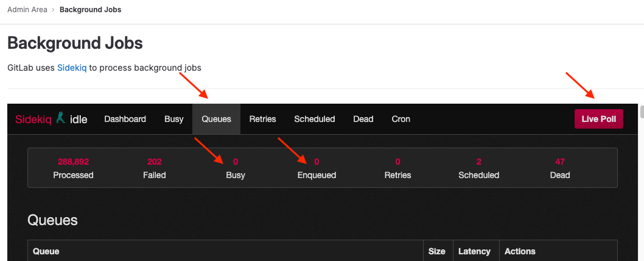Click the Sidekiq hyperlink in description

[72, 68]
